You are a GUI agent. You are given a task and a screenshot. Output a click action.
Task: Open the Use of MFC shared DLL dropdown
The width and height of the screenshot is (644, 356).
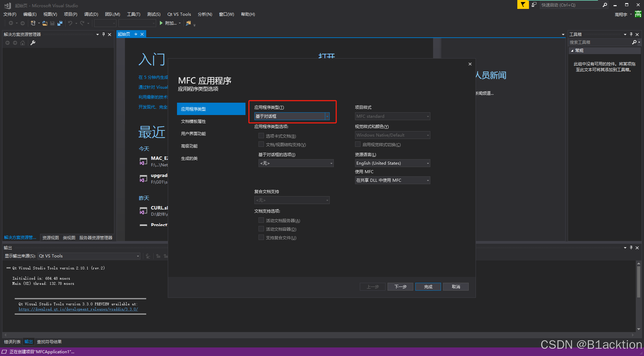tap(393, 180)
